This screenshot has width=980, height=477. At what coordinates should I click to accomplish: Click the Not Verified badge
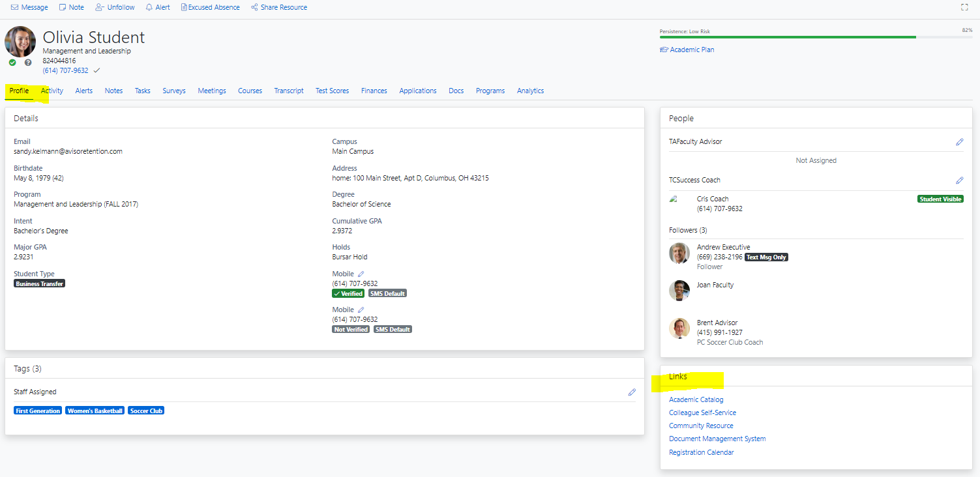[x=351, y=329]
